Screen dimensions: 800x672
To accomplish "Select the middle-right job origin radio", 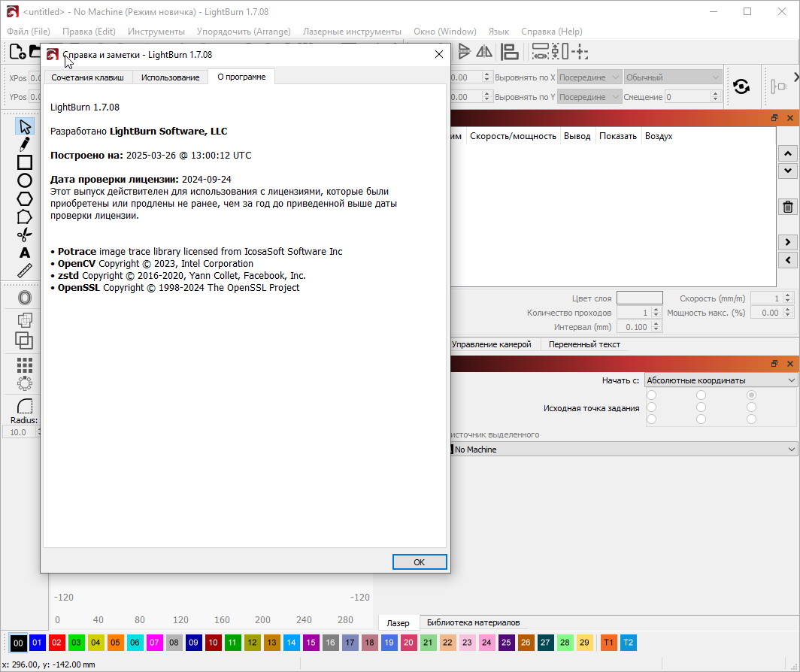I will coord(751,407).
